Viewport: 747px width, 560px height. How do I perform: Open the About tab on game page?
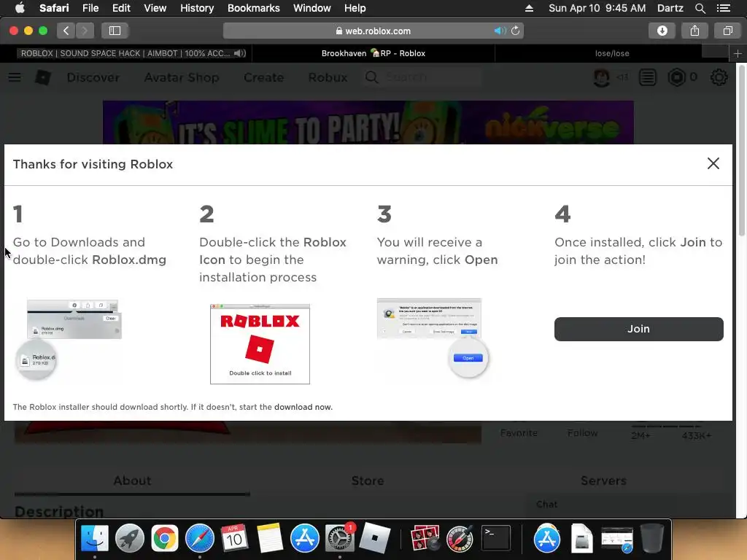(132, 481)
